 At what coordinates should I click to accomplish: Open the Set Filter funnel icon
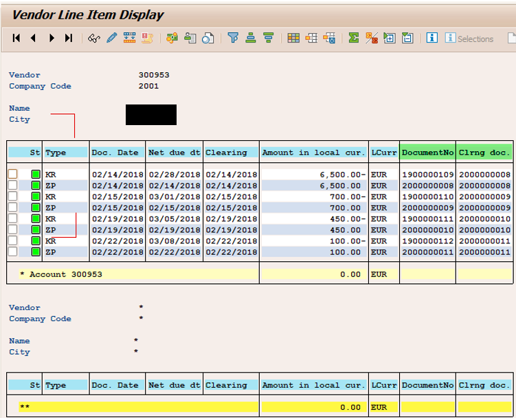(233, 38)
